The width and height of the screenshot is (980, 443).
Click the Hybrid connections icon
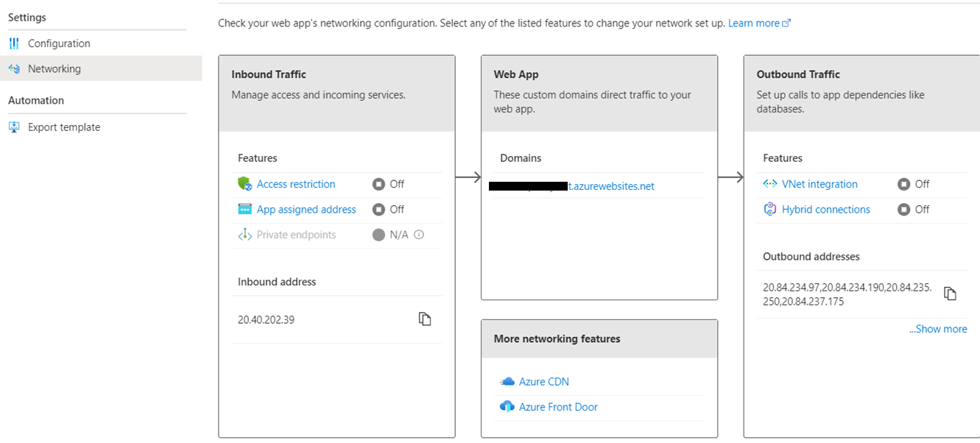tap(770, 209)
